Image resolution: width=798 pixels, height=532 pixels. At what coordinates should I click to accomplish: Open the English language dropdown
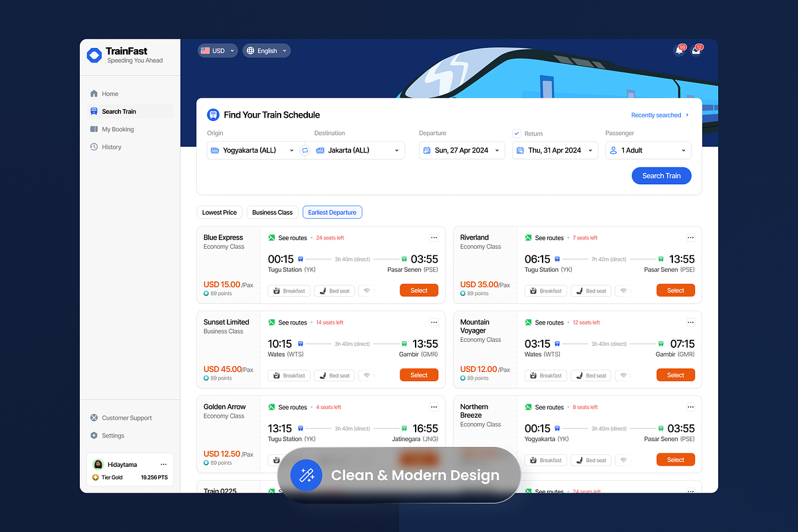[x=267, y=51]
